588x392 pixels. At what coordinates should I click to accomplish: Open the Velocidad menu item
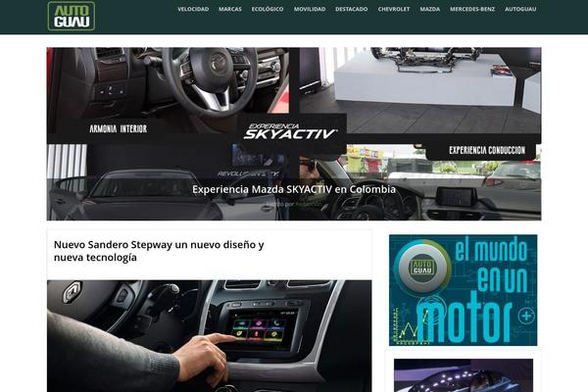[x=193, y=9]
